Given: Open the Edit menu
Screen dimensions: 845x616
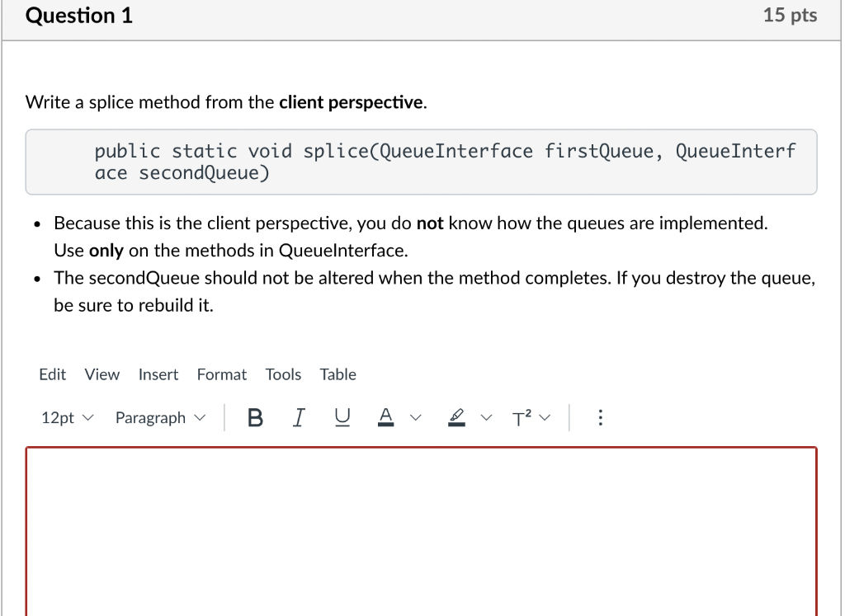Looking at the screenshot, I should [52, 374].
